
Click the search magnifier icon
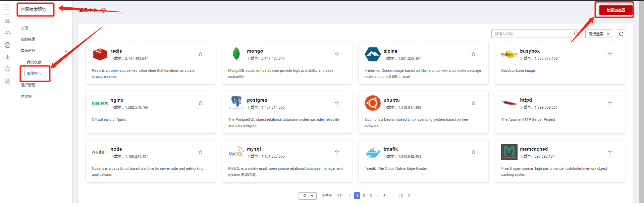point(576,34)
